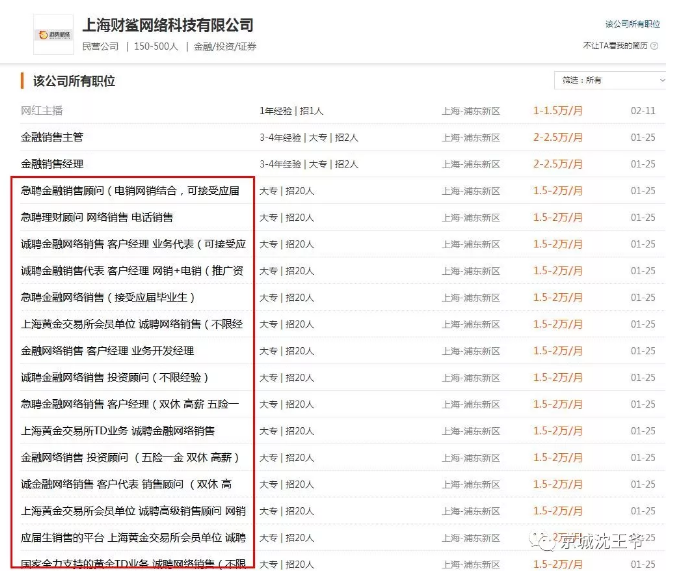Open 上海黄金交易所会员单位 诚聘网络销售 job
675x585 pixels.
tap(132, 324)
